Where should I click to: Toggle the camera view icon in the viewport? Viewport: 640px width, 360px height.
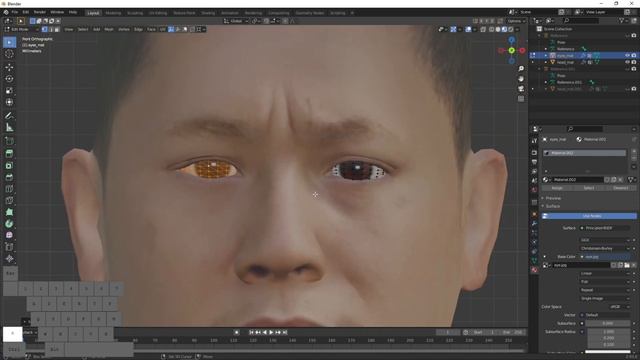point(521,89)
